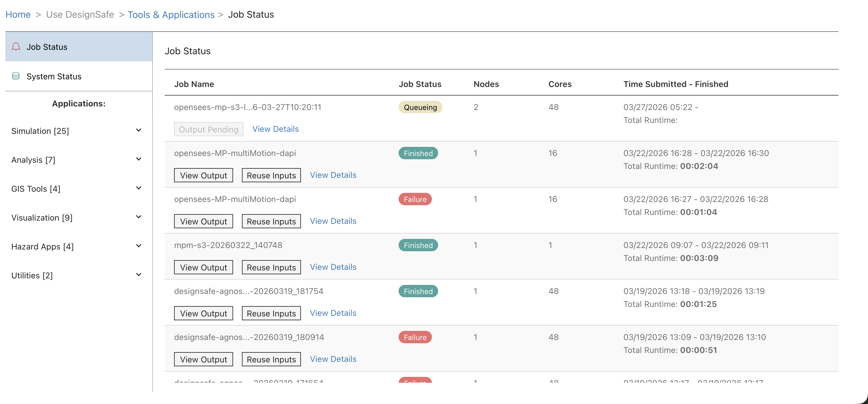Click the Output Pending button for queued job

click(x=209, y=129)
